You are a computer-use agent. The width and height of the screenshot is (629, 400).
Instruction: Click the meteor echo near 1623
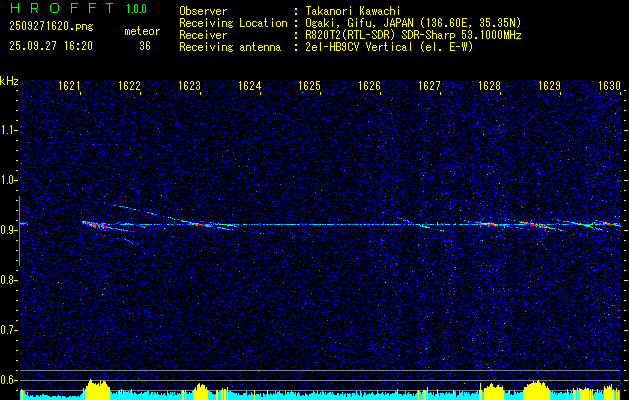point(201,224)
